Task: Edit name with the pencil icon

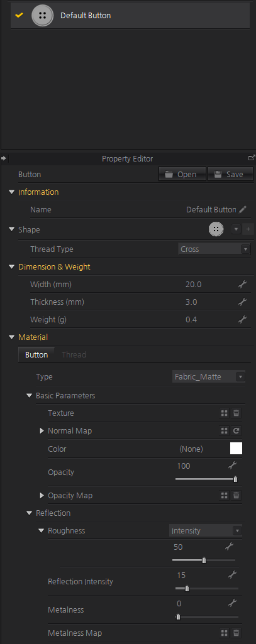Action: [x=243, y=209]
